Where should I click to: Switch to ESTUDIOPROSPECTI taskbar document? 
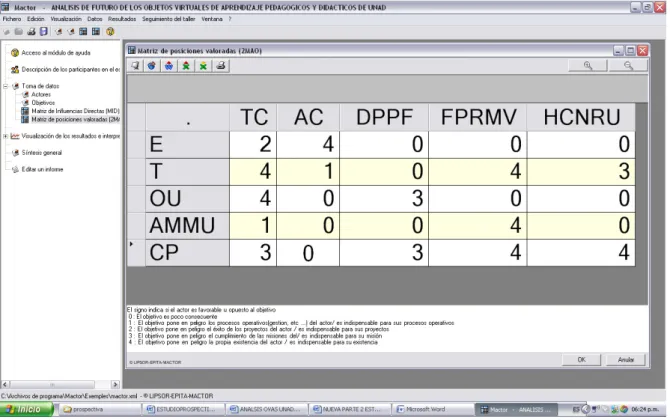click(182, 409)
